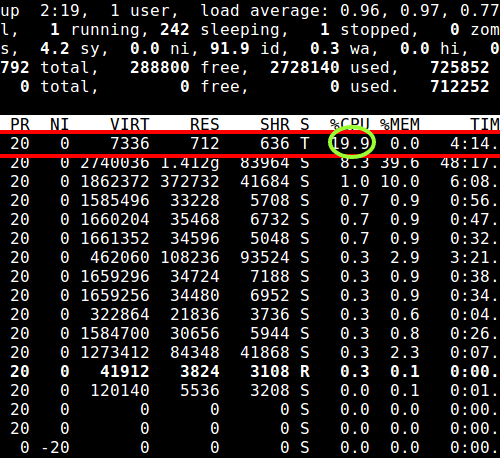Click the 91.9 idle CPU value
Screen dimensions: 500x458
pyautogui.click(x=230, y=49)
